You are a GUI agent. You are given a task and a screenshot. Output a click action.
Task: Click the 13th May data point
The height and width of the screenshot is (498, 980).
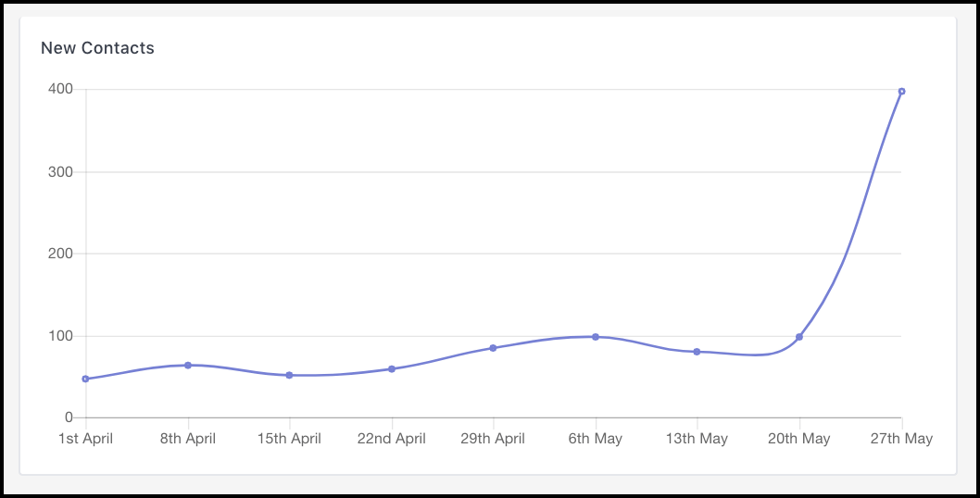click(697, 352)
